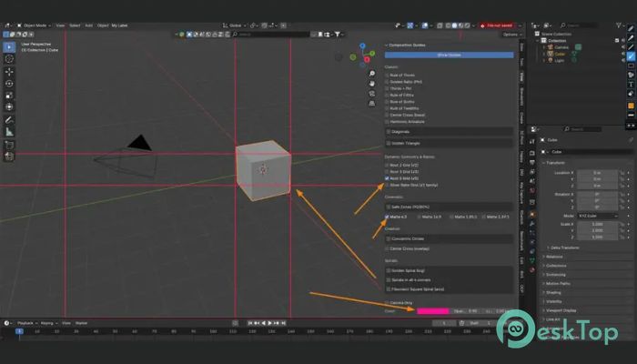Viewport: 637px width, 364px height.
Task: Switch perspective/orthographic grid icon
Action: pos(371,104)
